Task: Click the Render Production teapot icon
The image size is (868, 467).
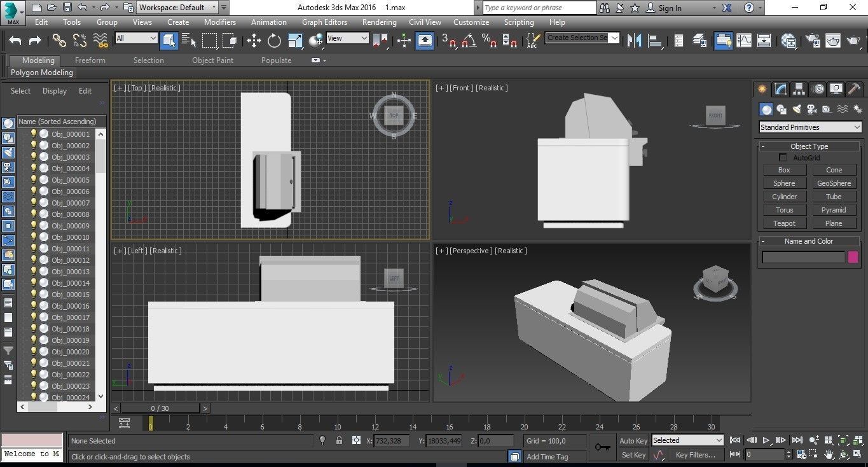Action: tap(853, 41)
